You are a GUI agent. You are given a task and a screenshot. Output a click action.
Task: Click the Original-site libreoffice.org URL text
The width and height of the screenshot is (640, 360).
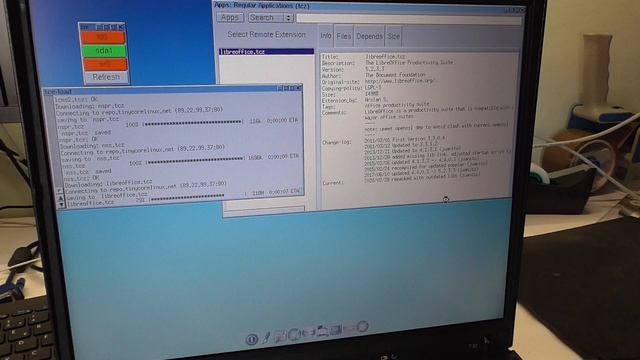[399, 81]
